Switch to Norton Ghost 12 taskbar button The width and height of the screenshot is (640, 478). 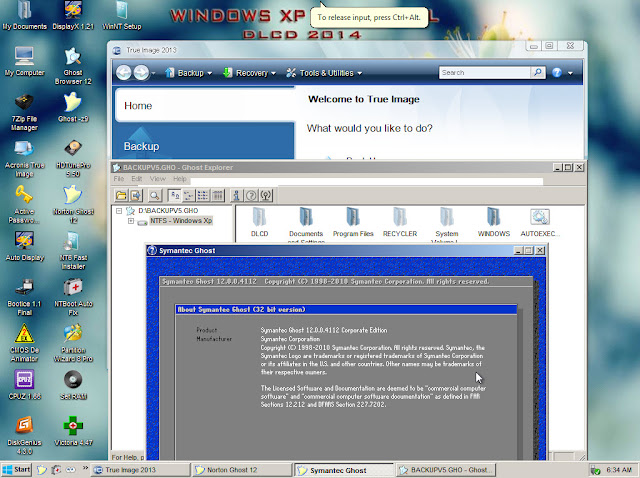tap(242, 470)
